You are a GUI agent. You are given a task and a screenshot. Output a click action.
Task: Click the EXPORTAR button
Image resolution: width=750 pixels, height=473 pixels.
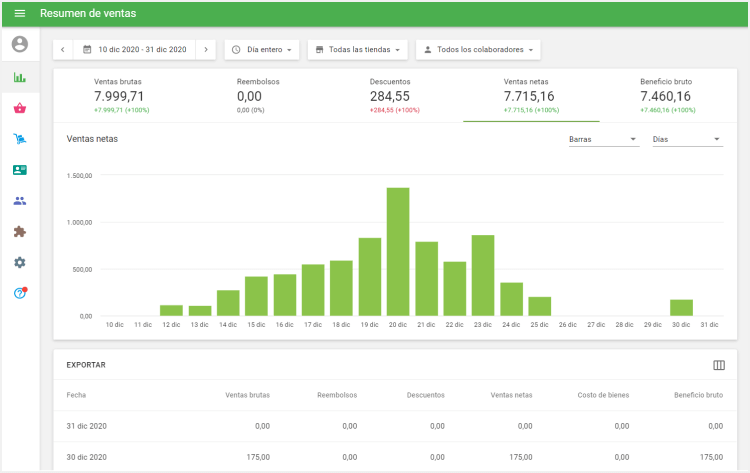click(x=86, y=365)
